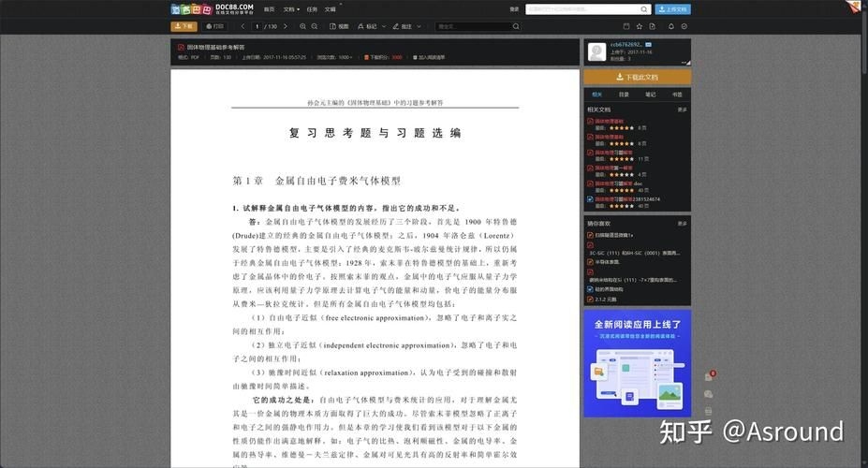The height and width of the screenshot is (468, 868).
Task: Click the zoom in magnifier icon
Action: [302, 26]
